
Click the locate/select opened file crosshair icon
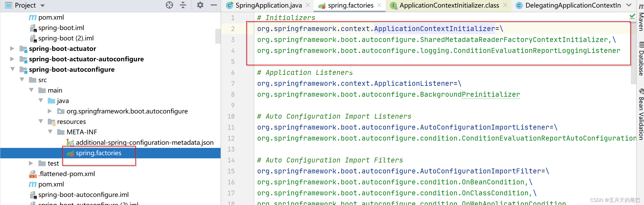169,5
